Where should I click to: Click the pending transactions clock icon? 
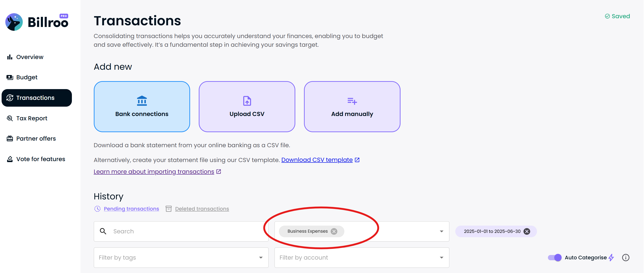[x=97, y=209]
